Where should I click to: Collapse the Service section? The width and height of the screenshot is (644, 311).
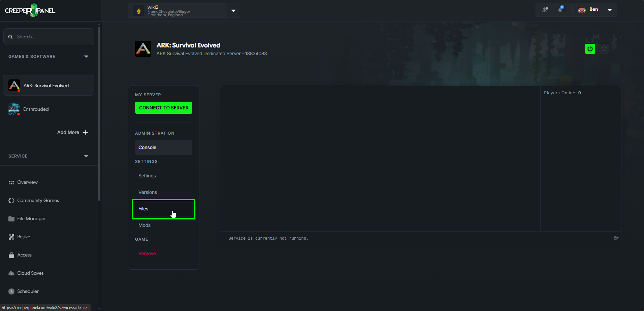tap(86, 156)
